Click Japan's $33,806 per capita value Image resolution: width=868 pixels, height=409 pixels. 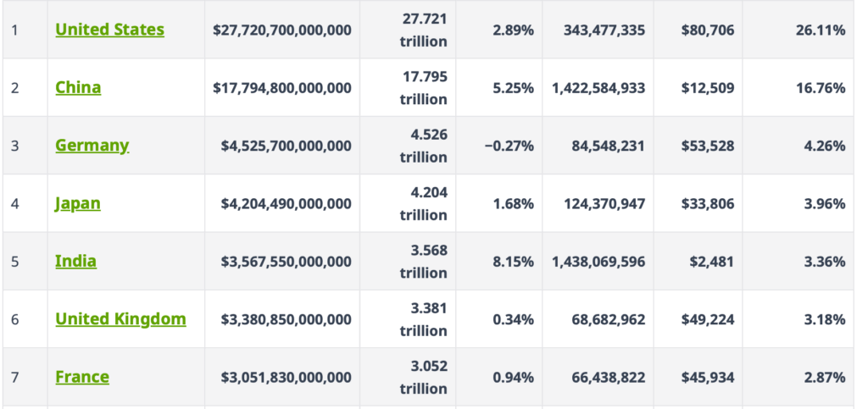tap(707, 204)
